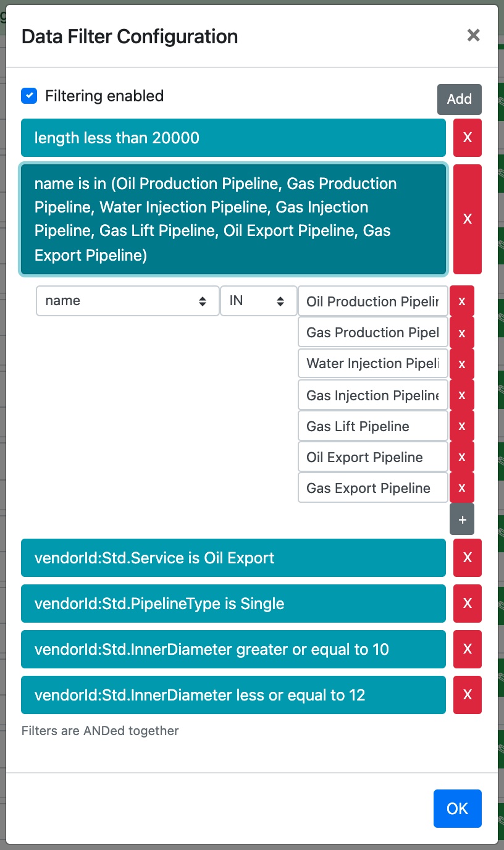Delete the Std.Service is Oil Export filter
Image resolution: width=504 pixels, height=850 pixels.
pos(467,558)
